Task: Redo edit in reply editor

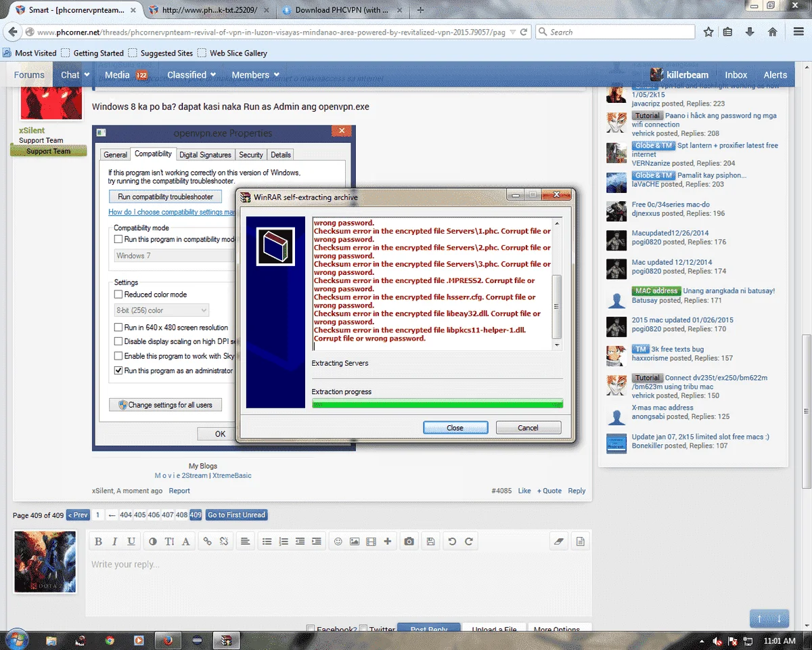Action: point(468,542)
